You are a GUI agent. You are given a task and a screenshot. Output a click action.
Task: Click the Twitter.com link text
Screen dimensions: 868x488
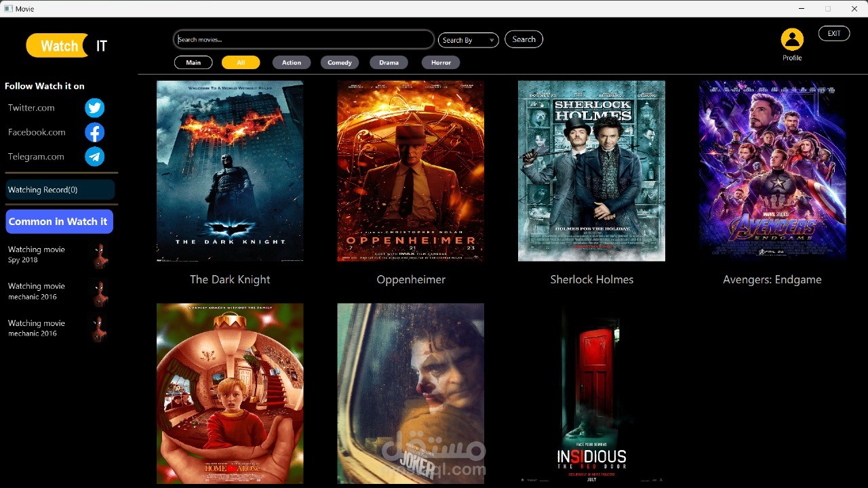coord(31,108)
